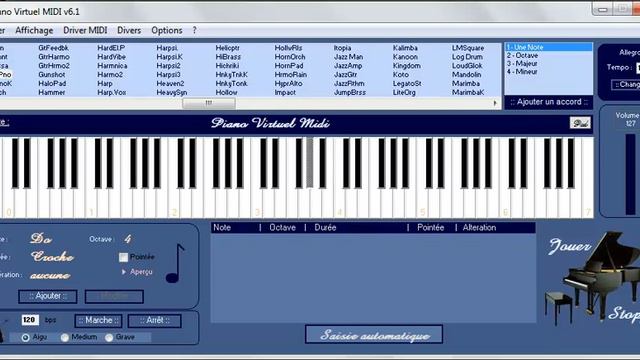Open the Driver MIDI menu
Image resolution: width=640 pixels, height=360 pixels.
point(85,31)
